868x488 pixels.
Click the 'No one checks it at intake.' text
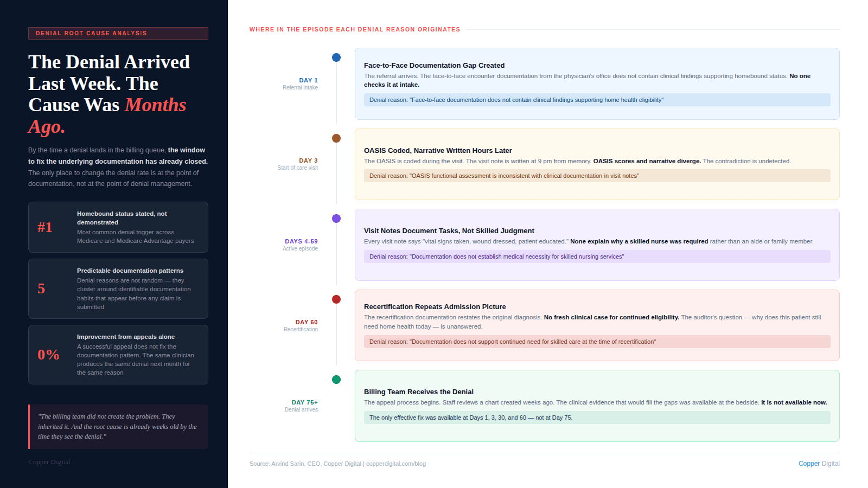click(x=587, y=80)
